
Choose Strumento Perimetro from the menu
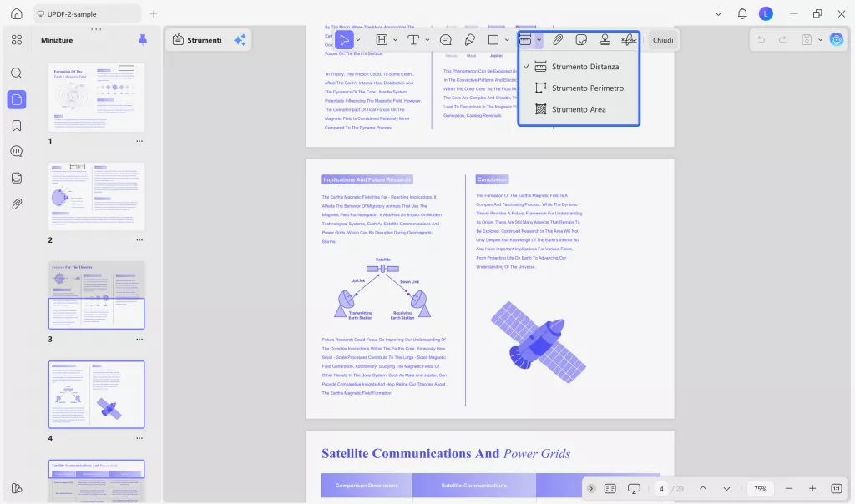579,88
